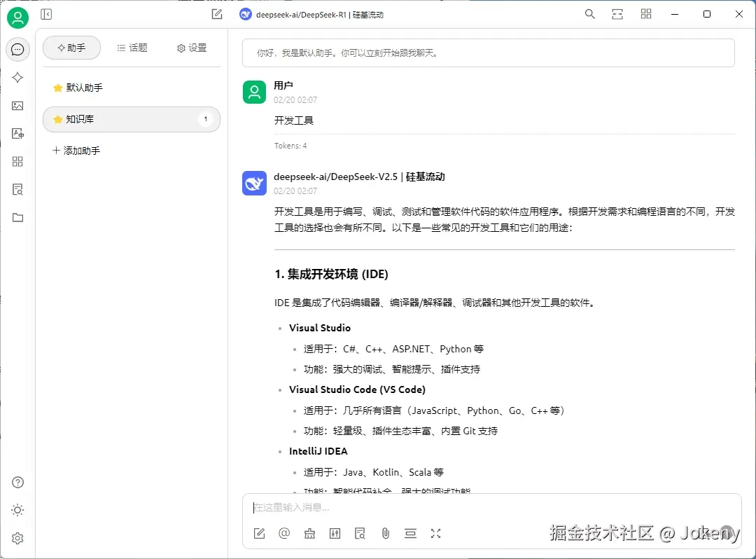Image resolution: width=756 pixels, height=559 pixels.
Task: Click the Visual Studio Code (VS Code) bullet
Action: pos(357,389)
